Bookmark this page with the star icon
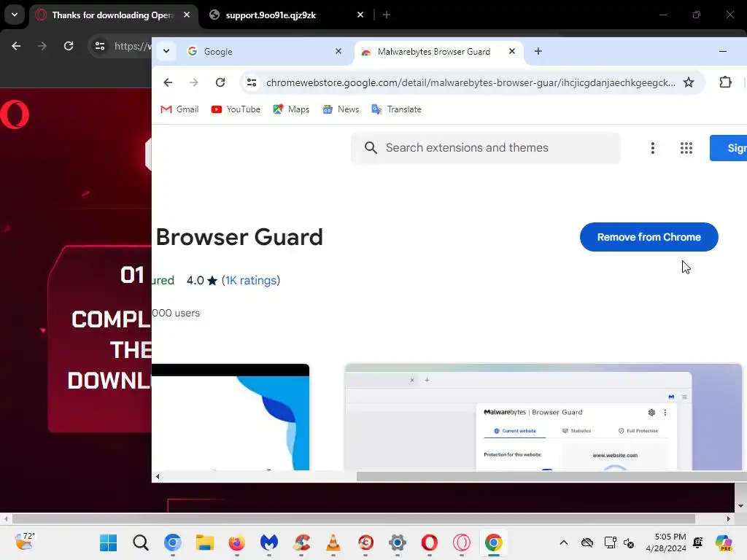 (x=689, y=82)
